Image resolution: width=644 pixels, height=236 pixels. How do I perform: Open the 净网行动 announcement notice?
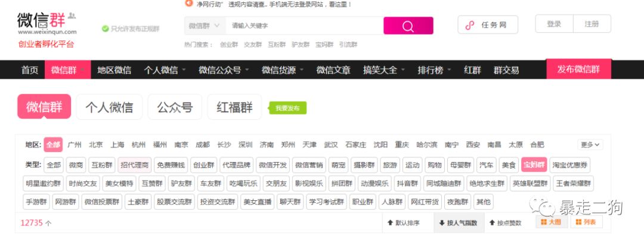274,5
